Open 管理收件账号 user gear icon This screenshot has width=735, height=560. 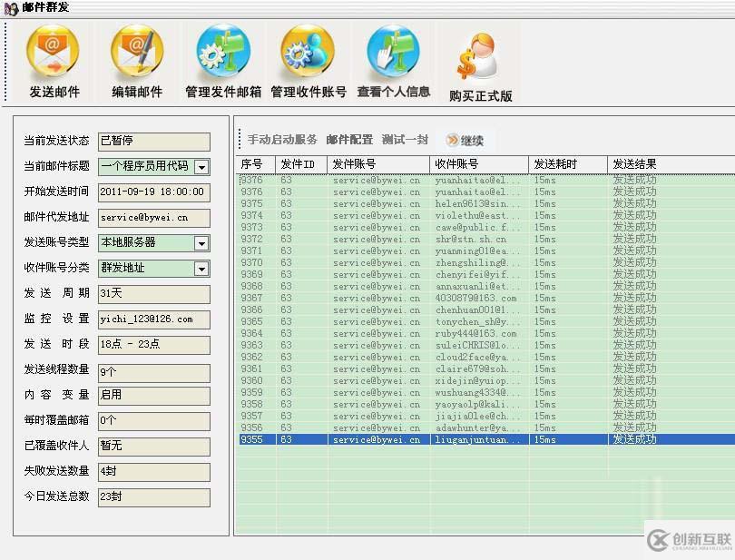click(308, 52)
